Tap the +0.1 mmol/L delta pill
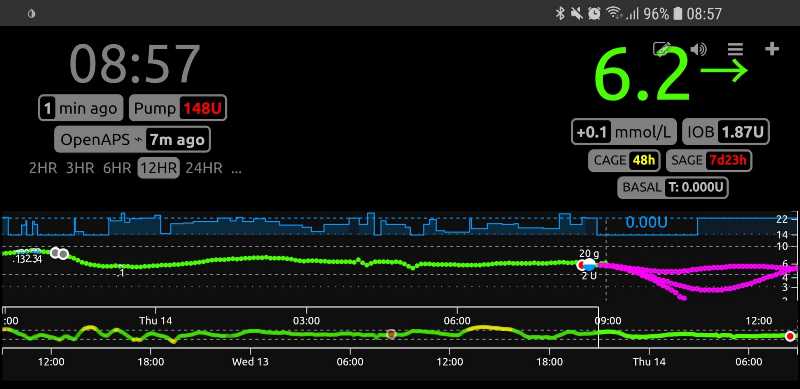Viewport: 800px width, 389px height. click(624, 132)
